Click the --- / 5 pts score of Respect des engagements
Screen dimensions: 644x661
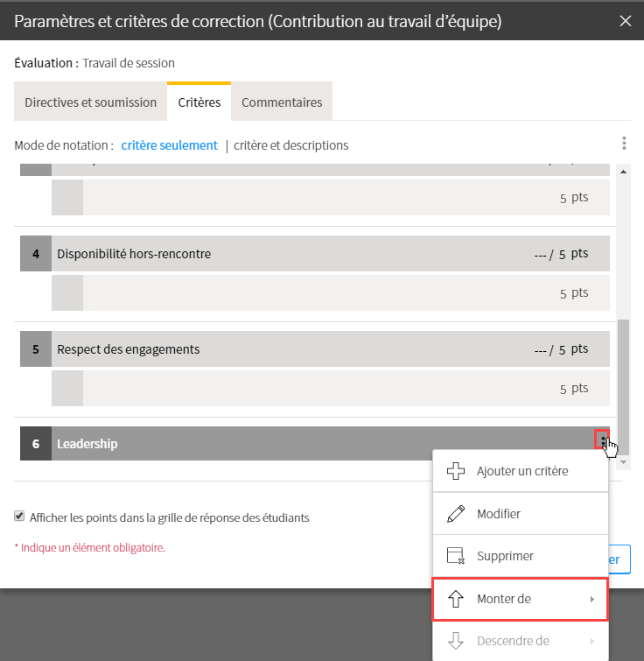561,349
